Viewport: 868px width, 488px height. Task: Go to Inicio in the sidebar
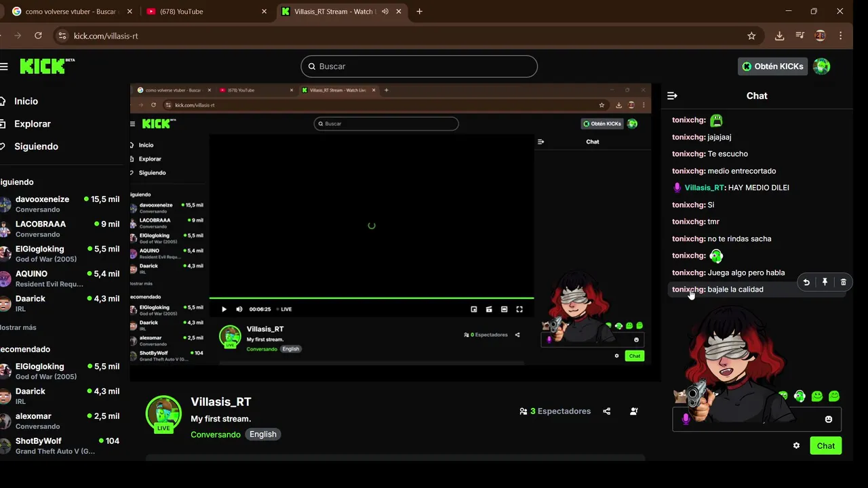(x=26, y=101)
